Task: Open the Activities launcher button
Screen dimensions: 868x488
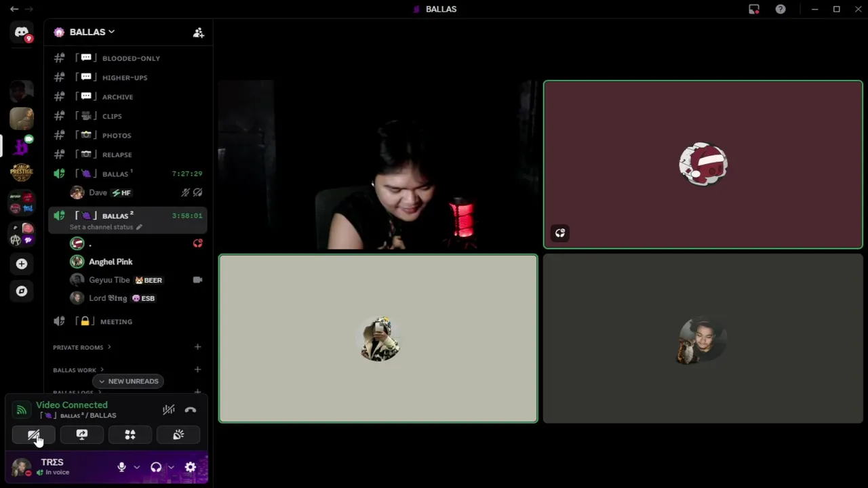Action: (x=130, y=435)
